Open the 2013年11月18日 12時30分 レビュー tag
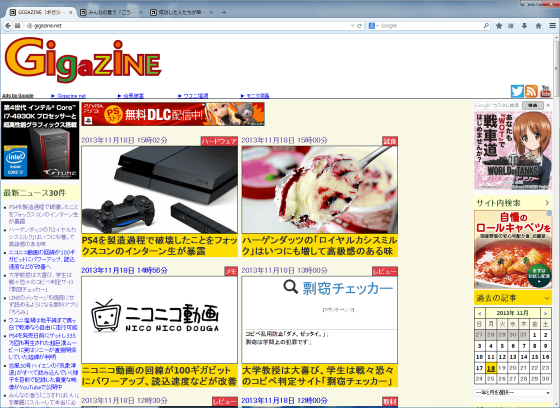The width and height of the screenshot is (560, 408). click(225, 402)
